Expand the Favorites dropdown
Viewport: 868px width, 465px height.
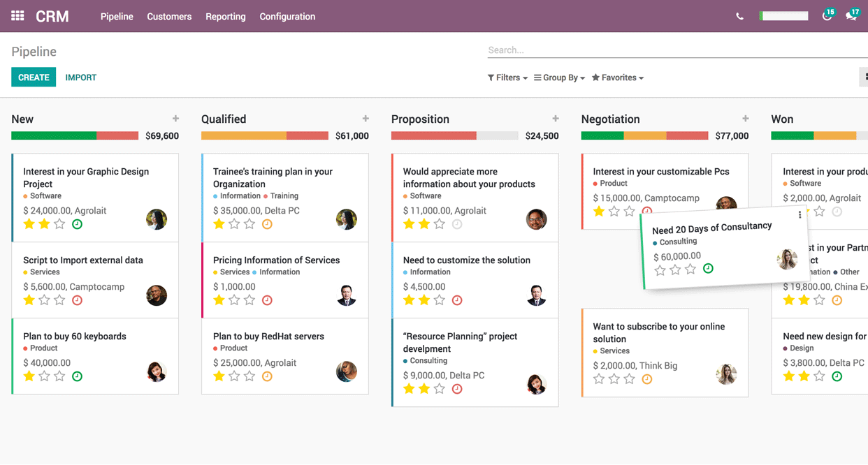point(617,77)
